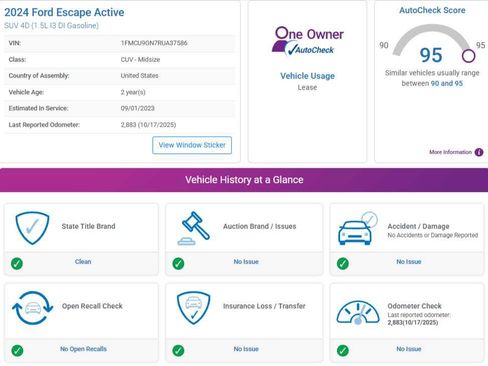Click the Auction Brand gavel icon
This screenshot has height=366, width=488.
pyautogui.click(x=194, y=228)
